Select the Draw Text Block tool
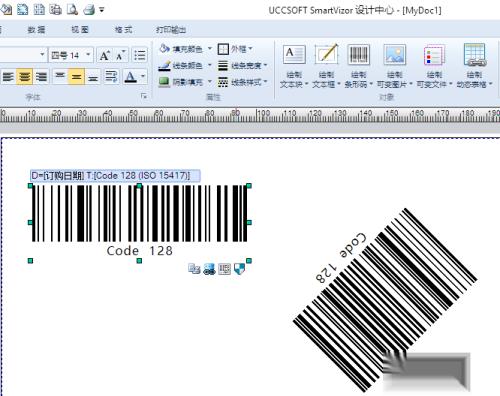 pos(294,66)
